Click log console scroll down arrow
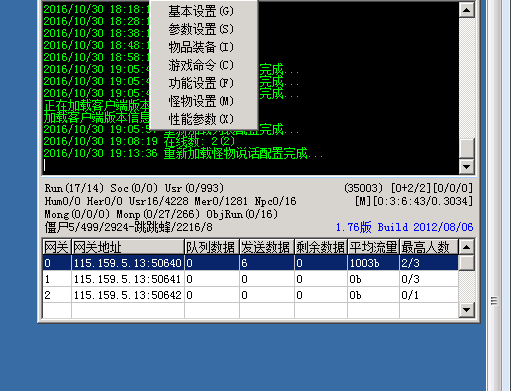Viewport: 511px width, 391px height. click(x=466, y=166)
